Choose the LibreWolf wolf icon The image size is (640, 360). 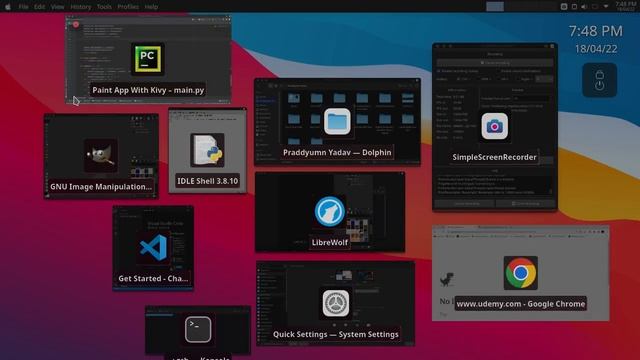click(329, 211)
